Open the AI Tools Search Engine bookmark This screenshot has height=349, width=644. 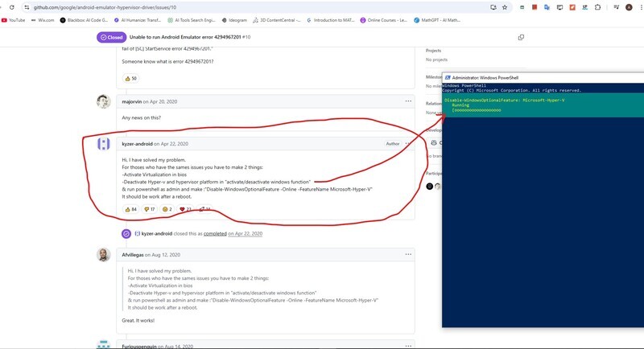192,20
